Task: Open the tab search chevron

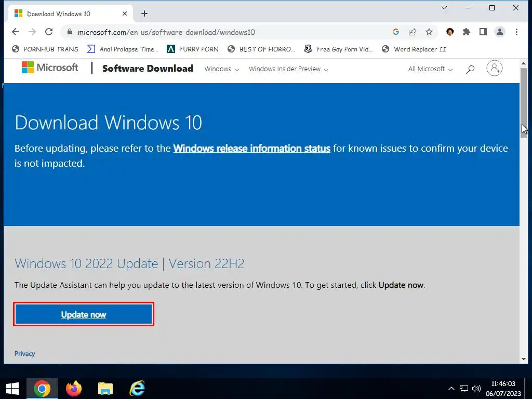Action: click(x=444, y=8)
